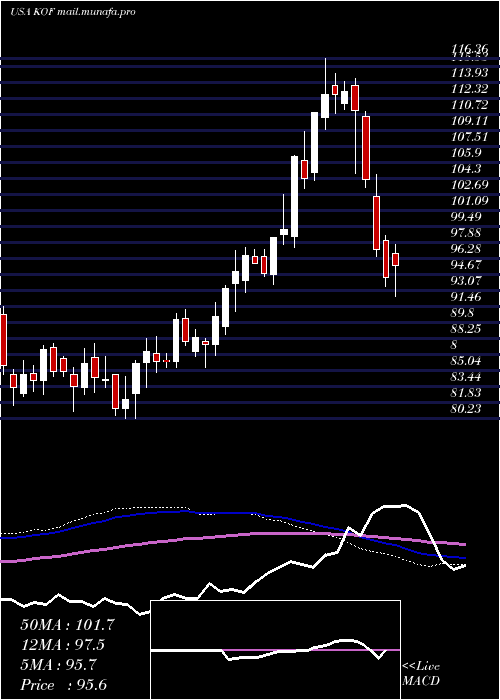Image resolution: width=500 pixels, height=700 pixels.
Task: Click the 88.25 price axis label
Action: point(466,329)
